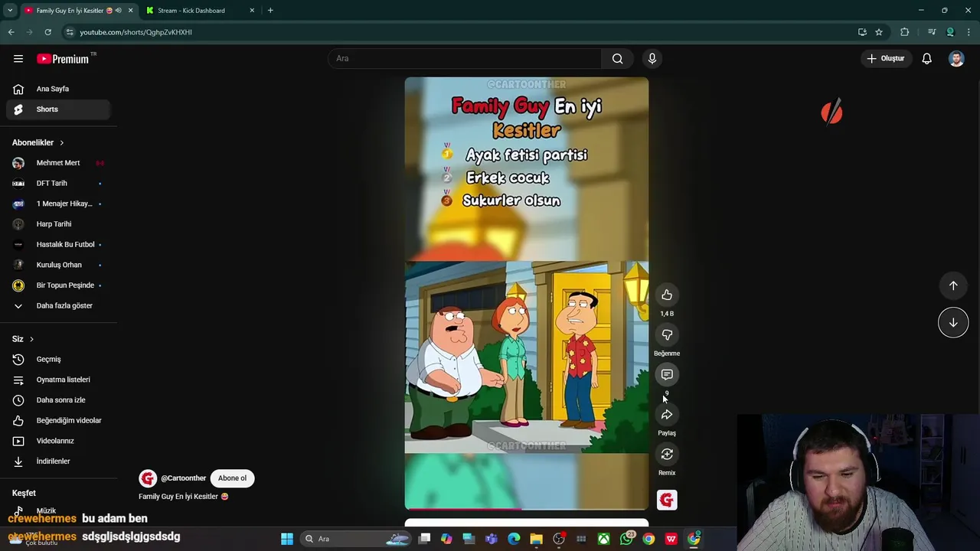Click the tab audio mute icon
980x551 pixels.
coord(118,11)
